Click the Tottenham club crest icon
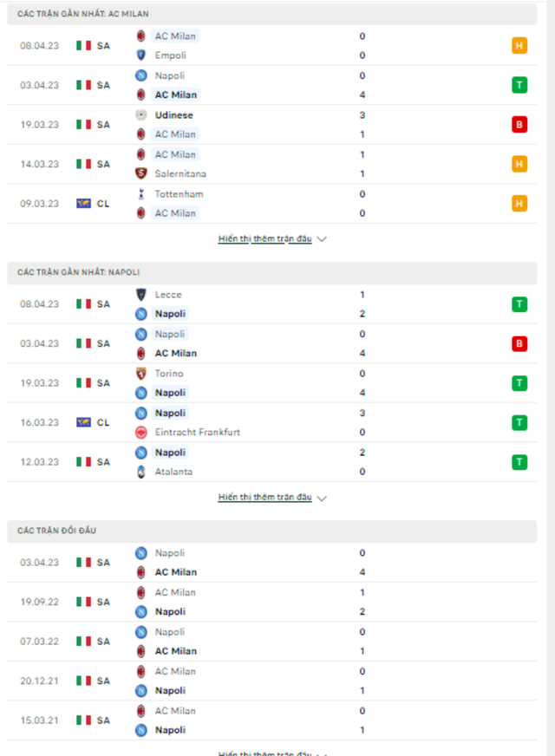Screen dimensions: 555x756 140,194
